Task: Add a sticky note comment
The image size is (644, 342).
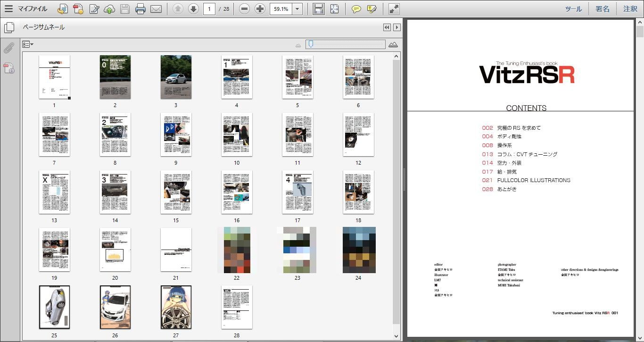Action: (356, 8)
